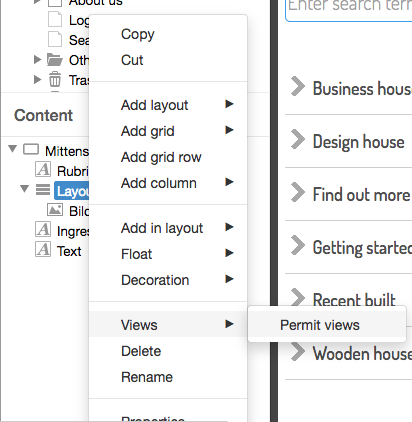Click the open folder icon beside Oth
This screenshot has width=412, height=422.
click(55, 60)
